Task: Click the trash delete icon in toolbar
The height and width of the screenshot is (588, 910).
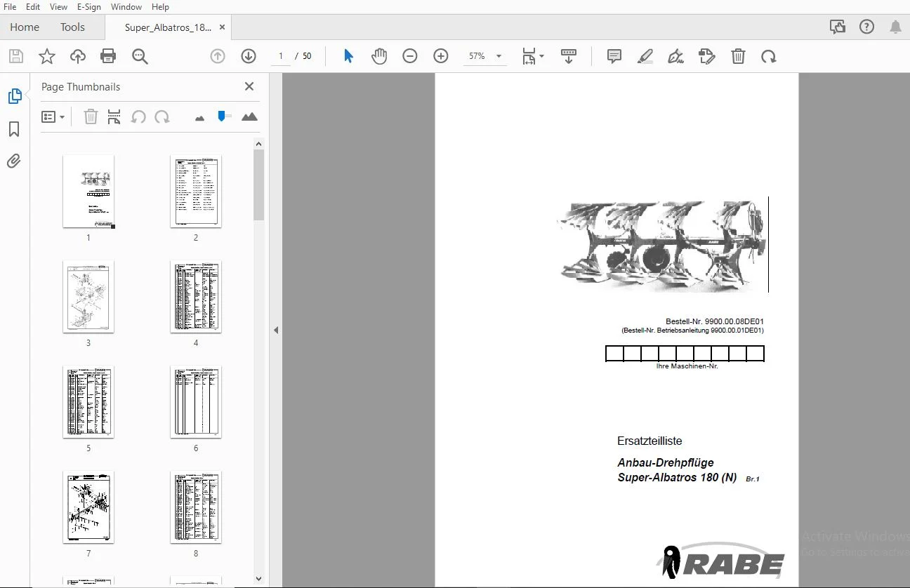Action: coord(738,56)
